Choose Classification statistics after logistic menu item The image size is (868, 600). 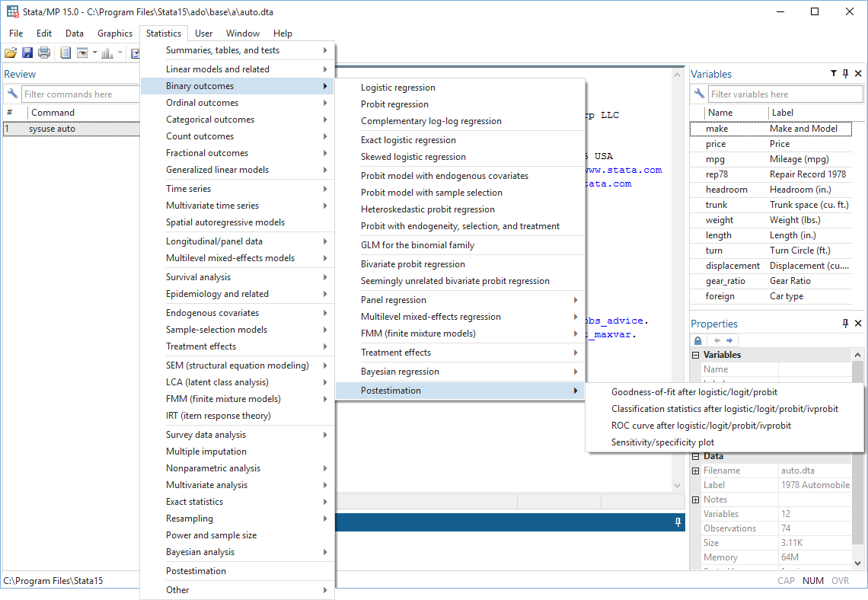(724, 409)
